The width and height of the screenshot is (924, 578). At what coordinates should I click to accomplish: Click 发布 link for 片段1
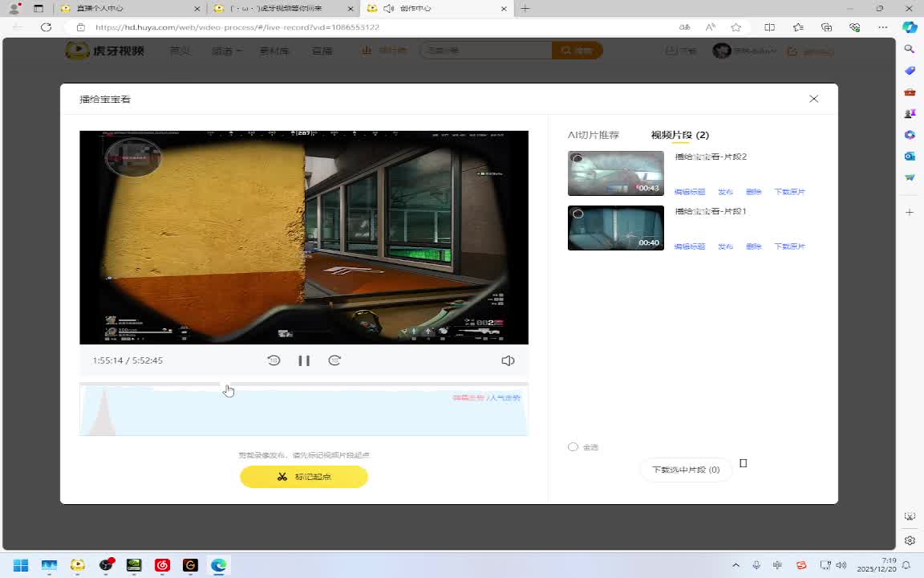725,246
